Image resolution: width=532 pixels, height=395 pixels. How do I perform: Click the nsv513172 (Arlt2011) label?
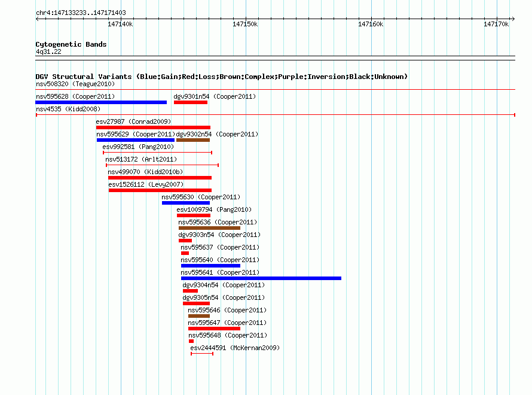tap(141, 159)
